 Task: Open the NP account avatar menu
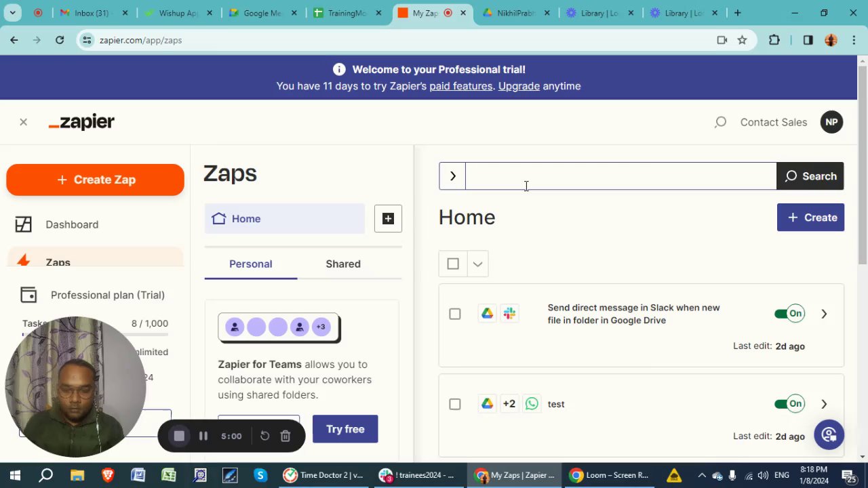coord(831,122)
